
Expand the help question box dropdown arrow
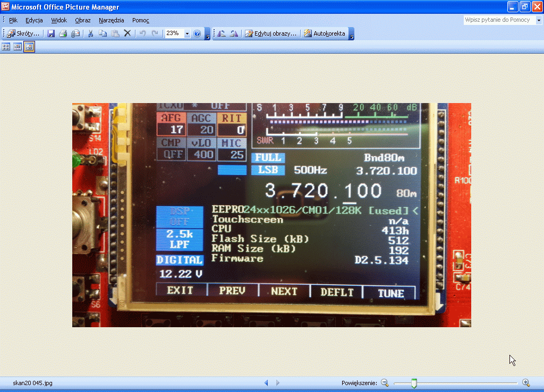tap(539, 20)
